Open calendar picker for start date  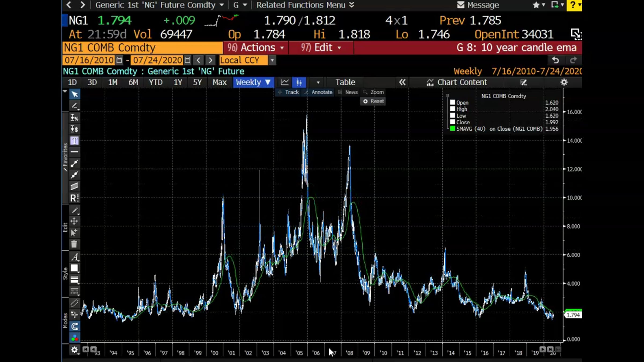click(119, 60)
